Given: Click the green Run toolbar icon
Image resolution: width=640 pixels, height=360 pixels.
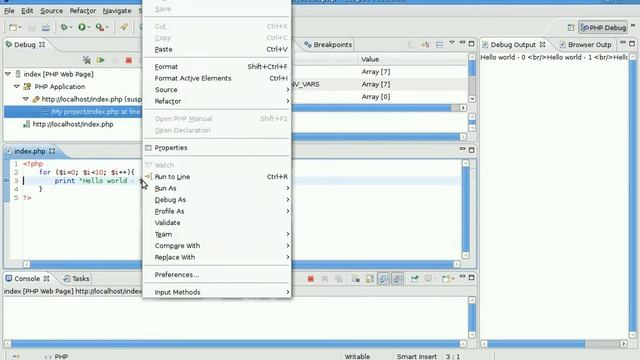Looking at the screenshot, I should [x=82, y=27].
